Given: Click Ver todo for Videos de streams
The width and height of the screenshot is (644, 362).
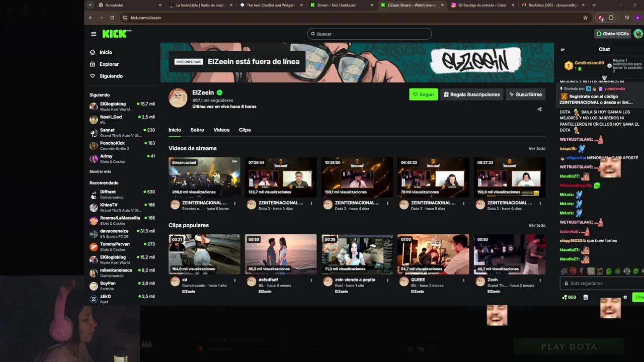Looking at the screenshot, I should click(537, 149).
